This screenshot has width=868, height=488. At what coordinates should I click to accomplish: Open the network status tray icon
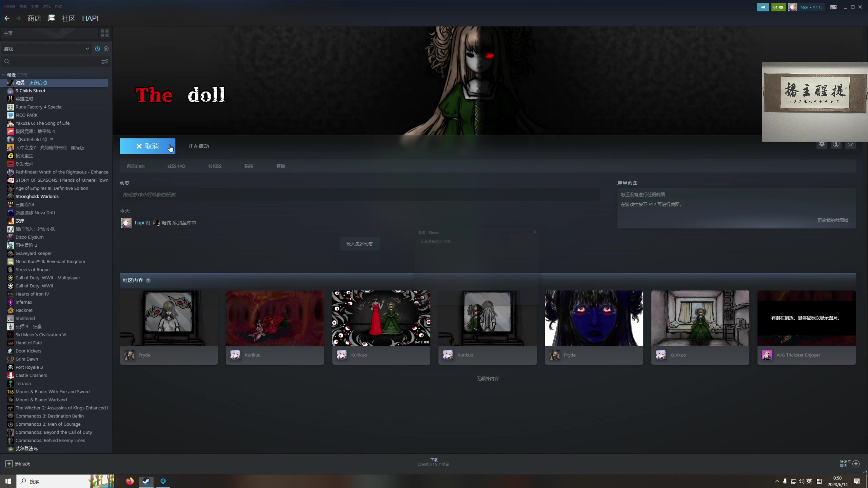793,481
